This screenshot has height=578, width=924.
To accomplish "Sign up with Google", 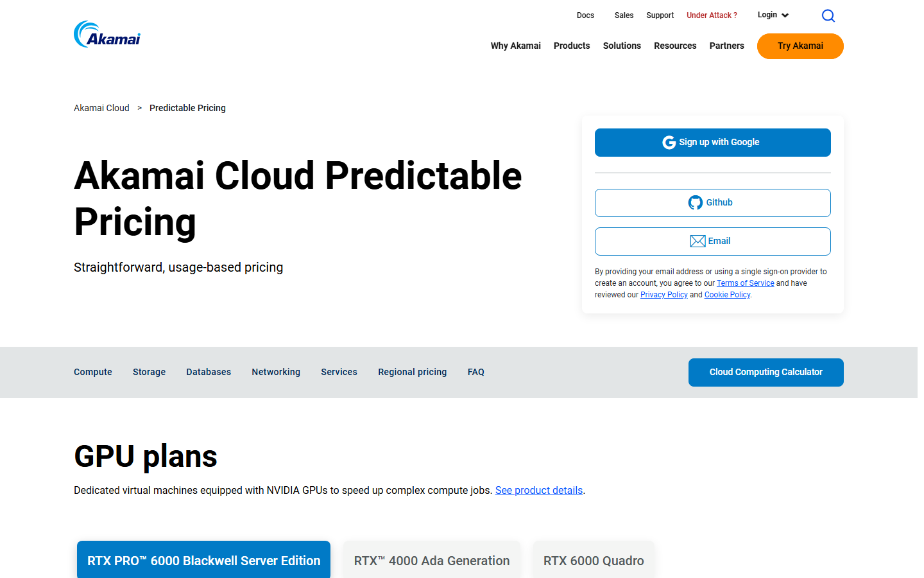I will [713, 143].
